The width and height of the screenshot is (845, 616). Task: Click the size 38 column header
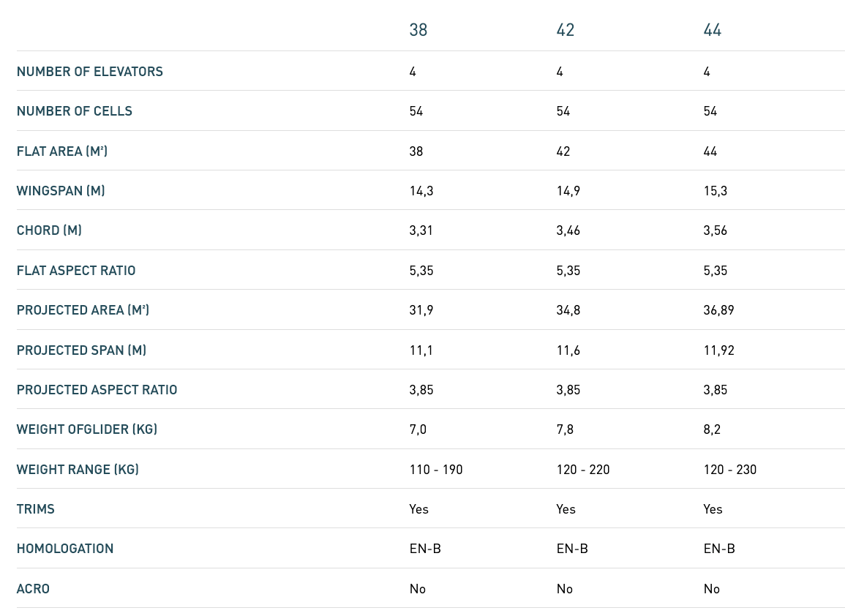pos(418,30)
